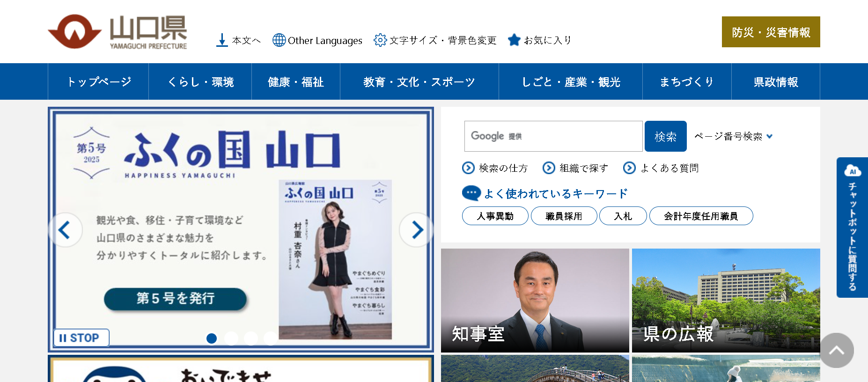
Task: Open the チャットボットに質問する side tab
Action: coord(852,228)
